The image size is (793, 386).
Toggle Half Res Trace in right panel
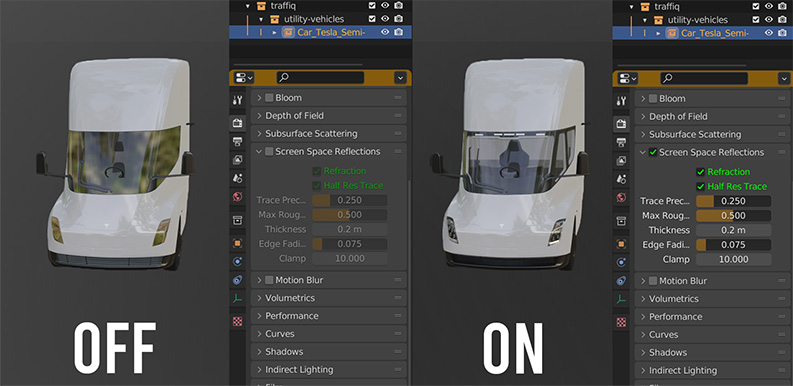click(x=700, y=187)
